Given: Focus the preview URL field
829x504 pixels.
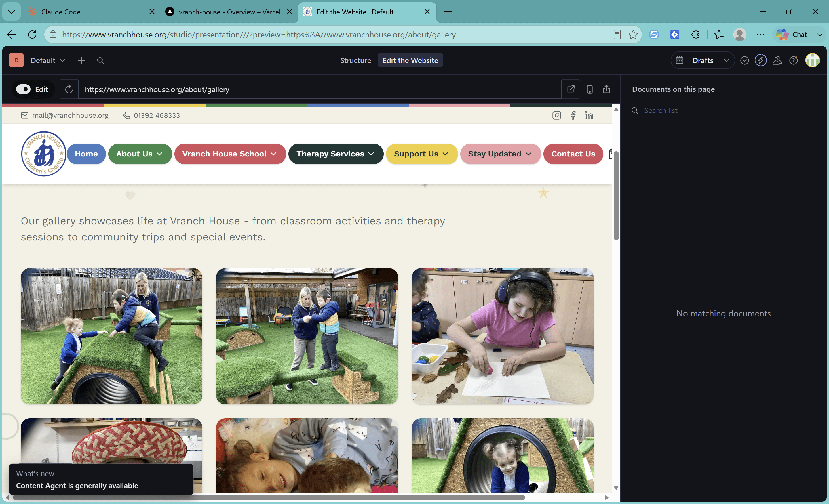Looking at the screenshot, I should click(x=320, y=89).
